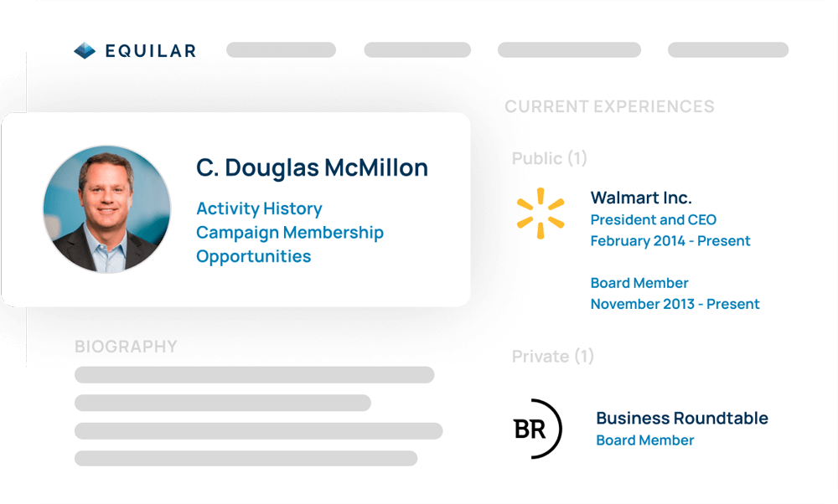Expand the Public (1) section
Image resolution: width=838 pixels, height=504 pixels.
550,158
